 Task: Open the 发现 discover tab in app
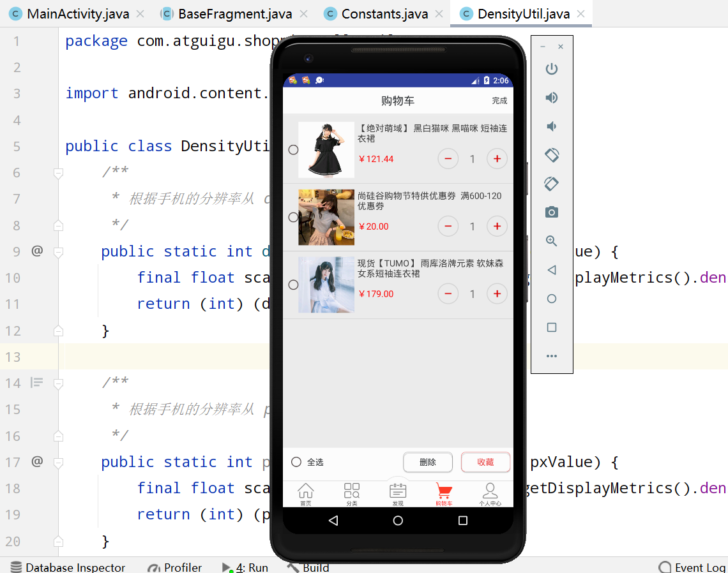click(398, 494)
